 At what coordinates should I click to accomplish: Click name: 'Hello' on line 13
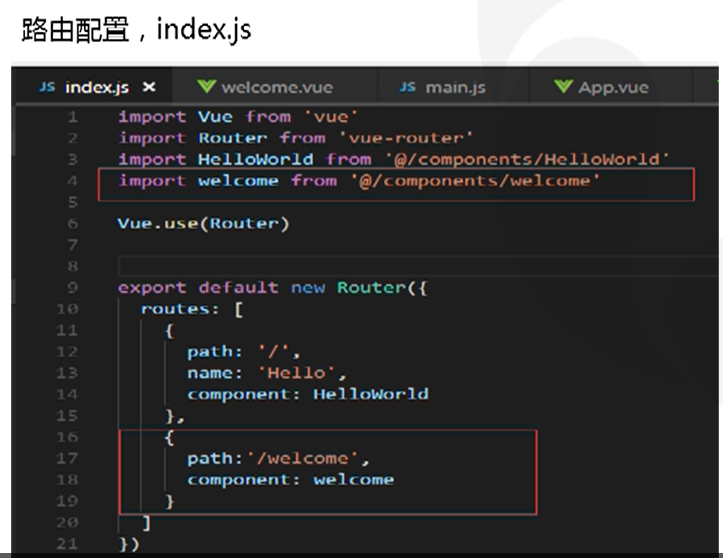click(267, 373)
